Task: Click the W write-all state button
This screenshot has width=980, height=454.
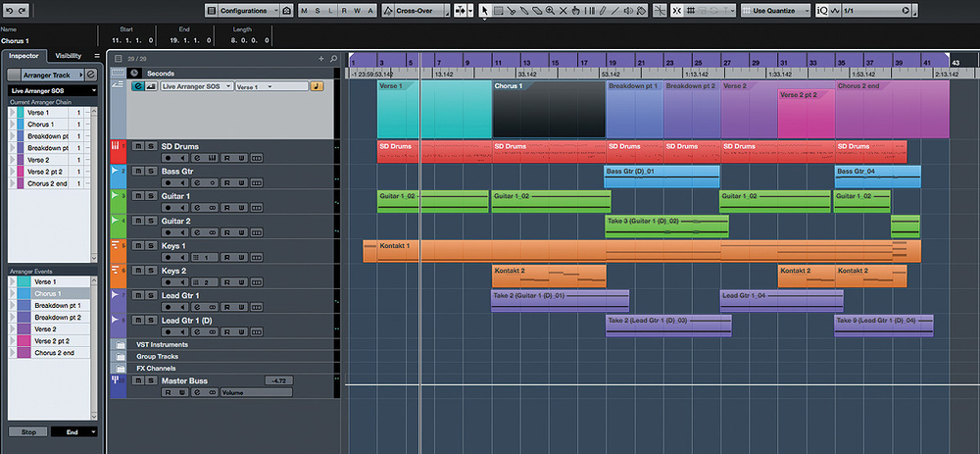Action: coord(358,11)
